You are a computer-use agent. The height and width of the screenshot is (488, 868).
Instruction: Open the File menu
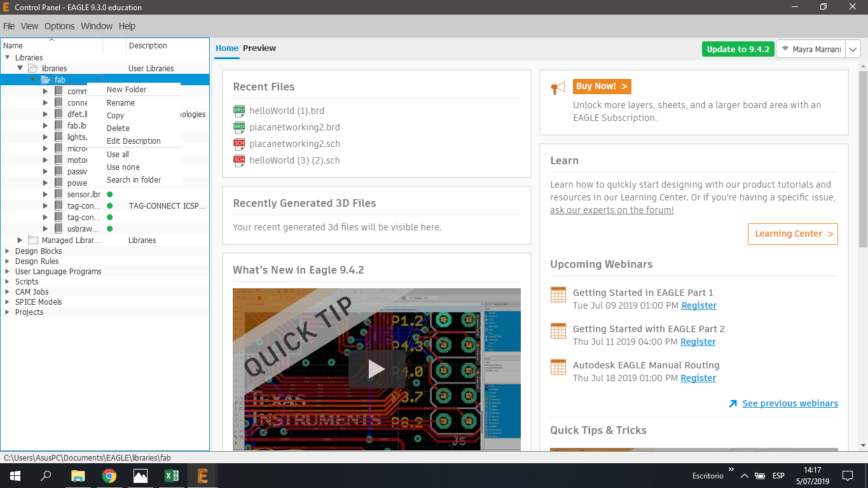9,26
